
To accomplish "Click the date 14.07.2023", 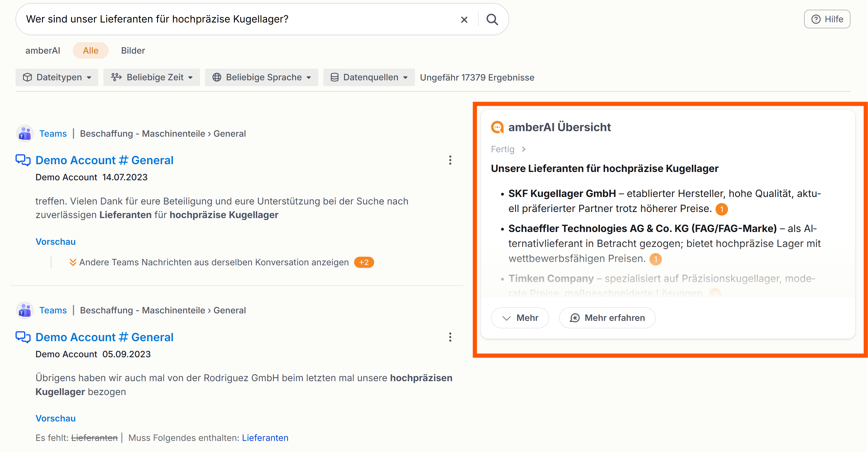I will coord(125,177).
